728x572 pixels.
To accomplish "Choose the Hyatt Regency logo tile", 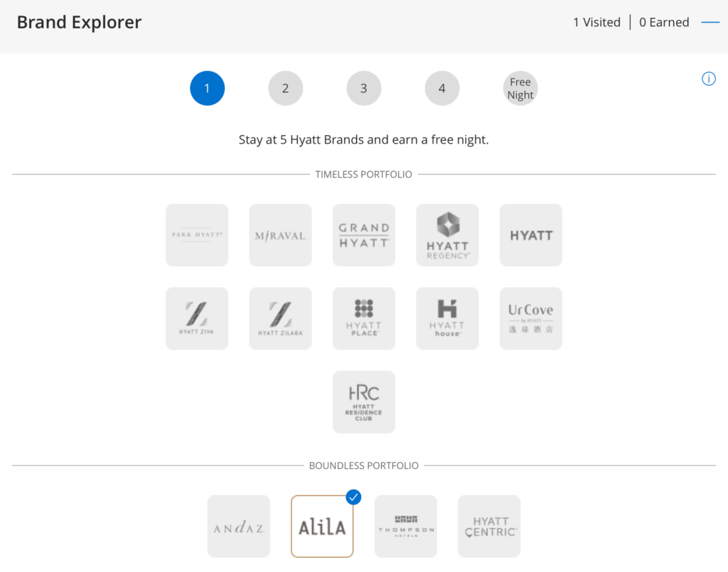I will pos(448,235).
